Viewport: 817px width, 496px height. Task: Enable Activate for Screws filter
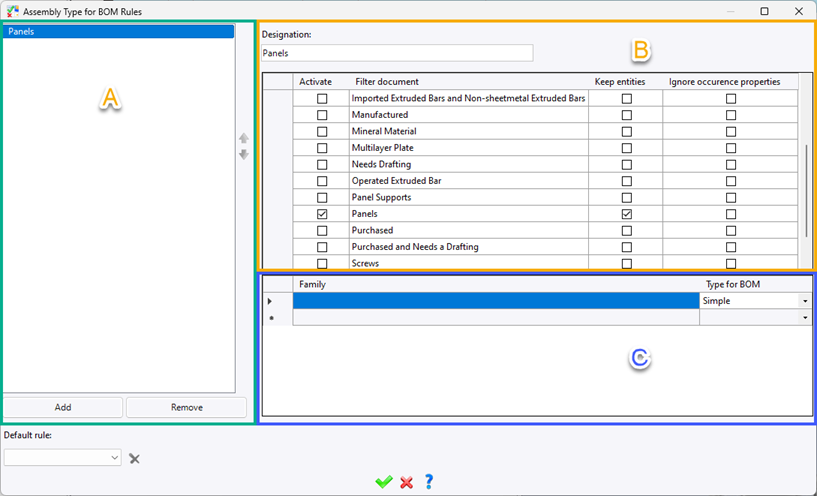click(x=322, y=264)
